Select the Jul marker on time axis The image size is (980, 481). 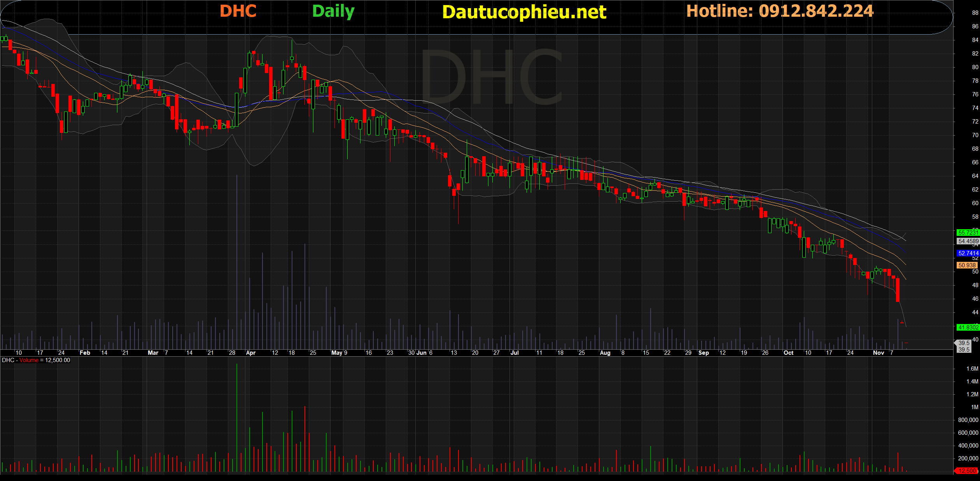coord(514,353)
